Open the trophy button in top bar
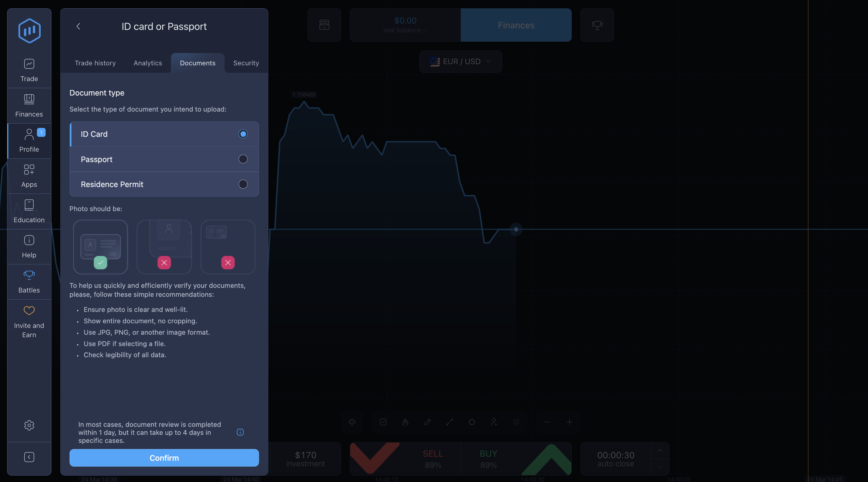This screenshot has width=868, height=482. click(597, 25)
